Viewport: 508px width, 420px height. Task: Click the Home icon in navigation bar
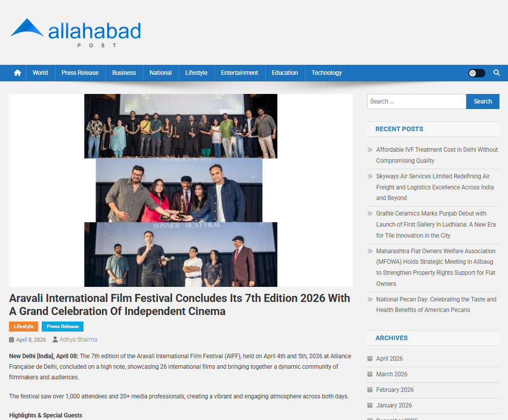pos(18,73)
